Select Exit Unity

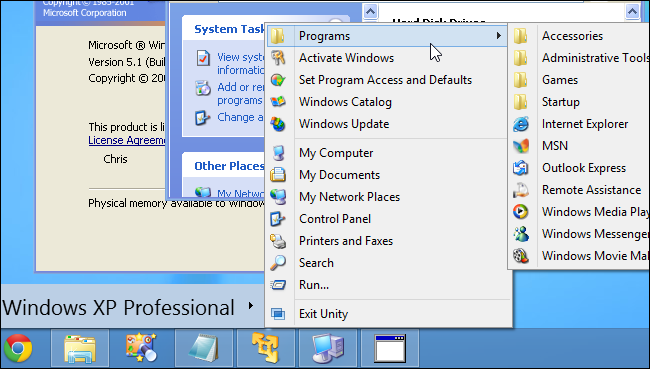tap(323, 314)
